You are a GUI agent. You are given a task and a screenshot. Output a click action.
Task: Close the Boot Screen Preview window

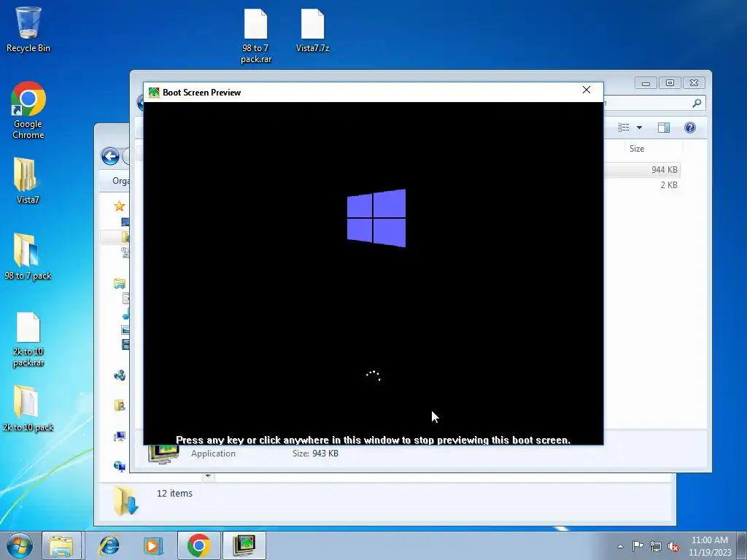coord(587,90)
